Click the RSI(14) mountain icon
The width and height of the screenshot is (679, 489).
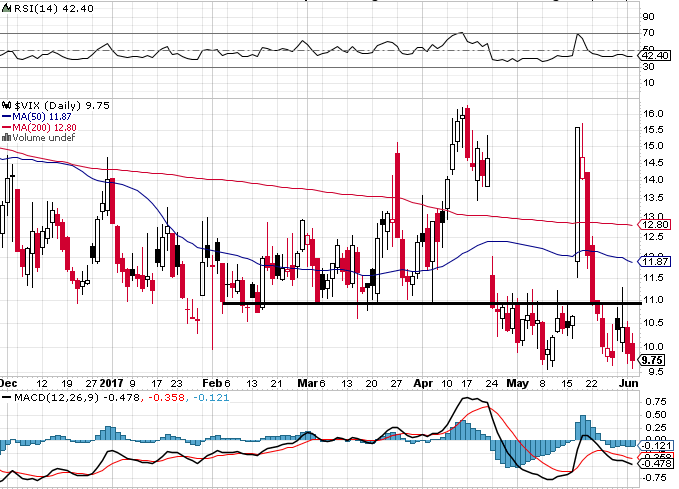[x=6, y=8]
